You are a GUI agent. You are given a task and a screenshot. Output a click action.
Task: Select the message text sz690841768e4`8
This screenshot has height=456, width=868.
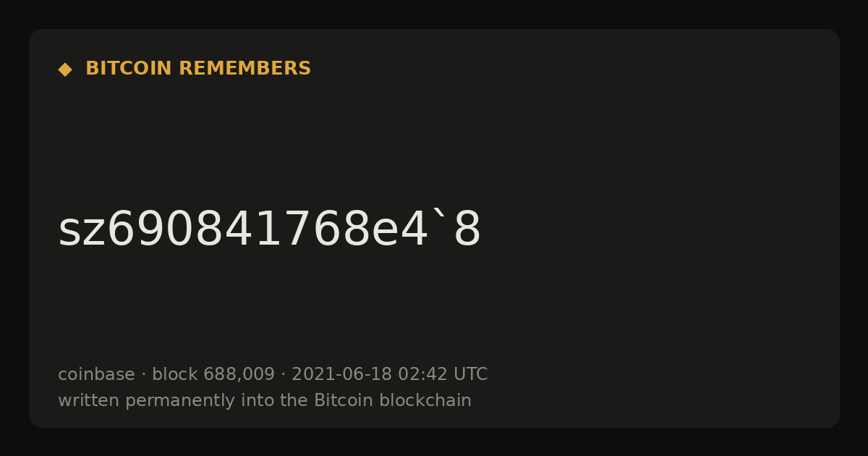coord(269,230)
